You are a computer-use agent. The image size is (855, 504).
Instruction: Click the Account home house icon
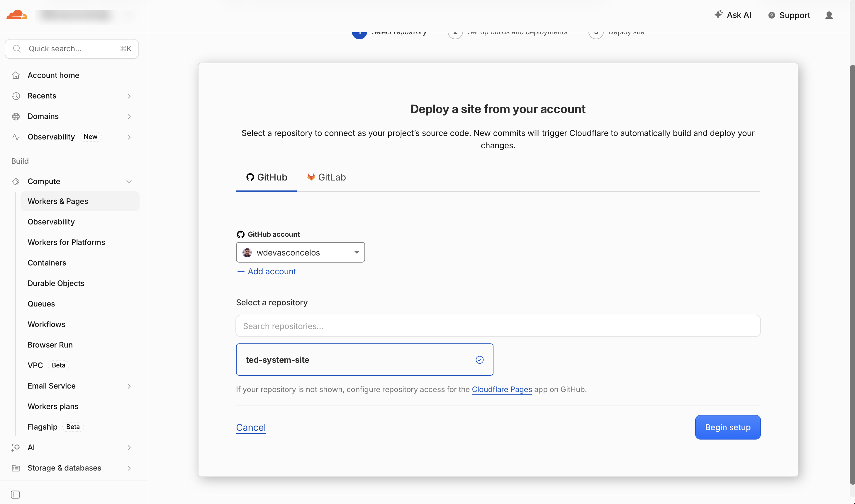point(16,75)
